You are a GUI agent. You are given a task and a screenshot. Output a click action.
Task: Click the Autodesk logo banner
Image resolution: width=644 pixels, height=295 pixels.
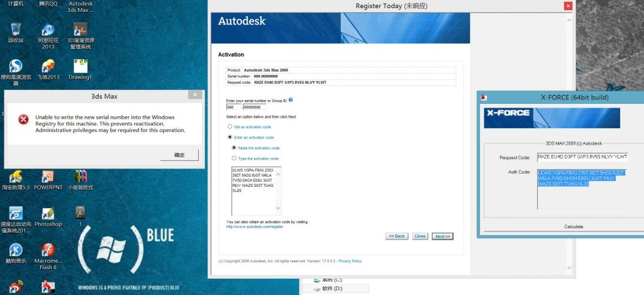[x=340, y=28]
